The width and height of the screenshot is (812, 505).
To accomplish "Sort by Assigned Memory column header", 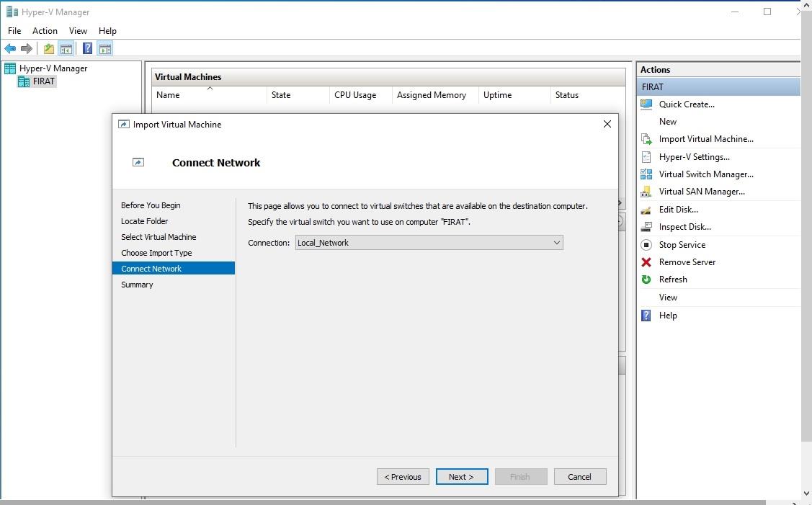I will 435,95.
